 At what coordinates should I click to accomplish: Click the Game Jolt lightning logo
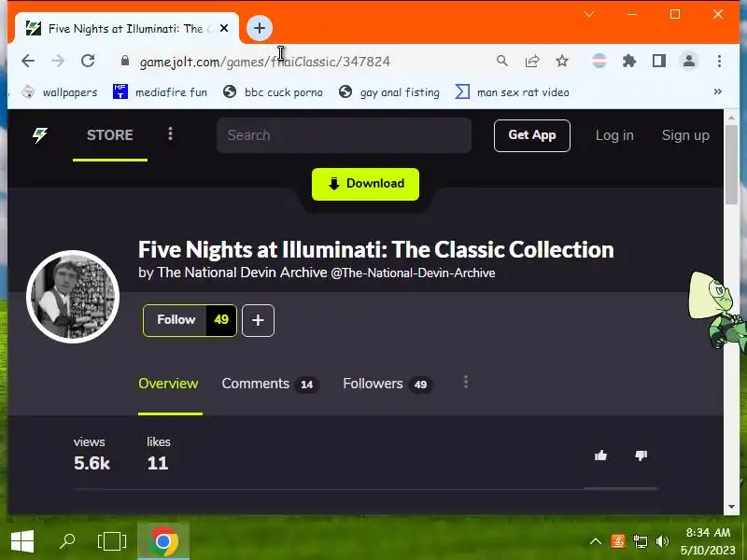point(39,135)
